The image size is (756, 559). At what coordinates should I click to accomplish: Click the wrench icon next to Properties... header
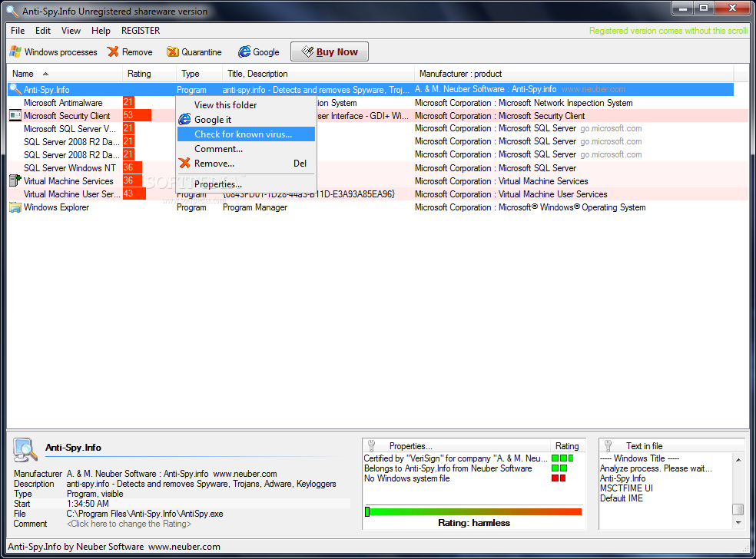coord(371,446)
